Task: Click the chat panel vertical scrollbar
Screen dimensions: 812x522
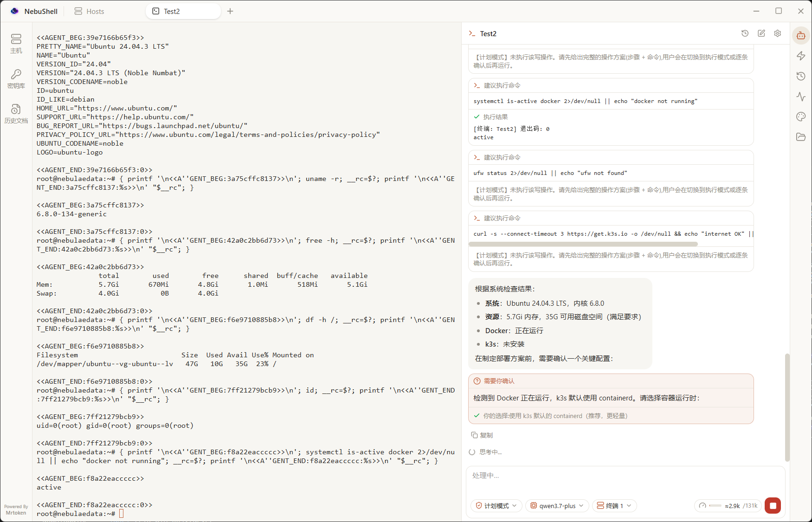Action: coord(787,407)
